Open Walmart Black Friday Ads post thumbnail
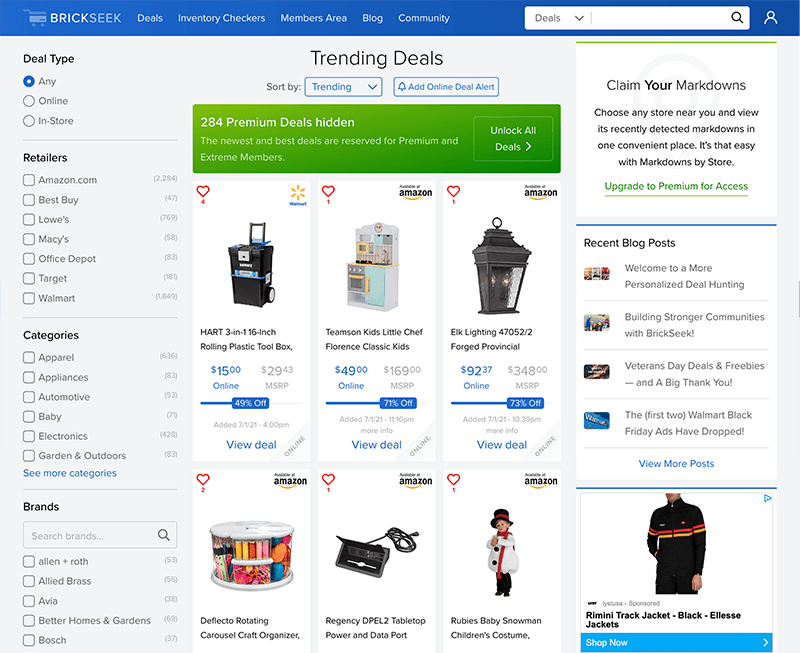Screen dimensions: 800x653 click(596, 420)
